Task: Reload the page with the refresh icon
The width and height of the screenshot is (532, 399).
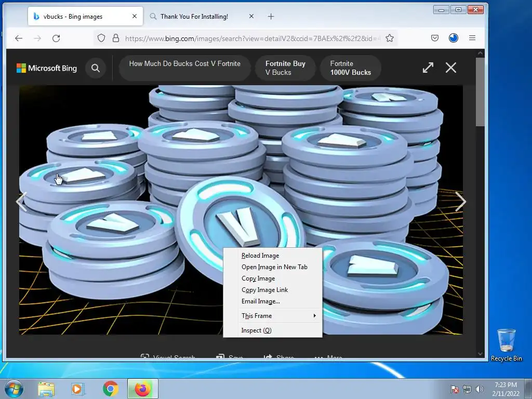Action: pos(56,38)
